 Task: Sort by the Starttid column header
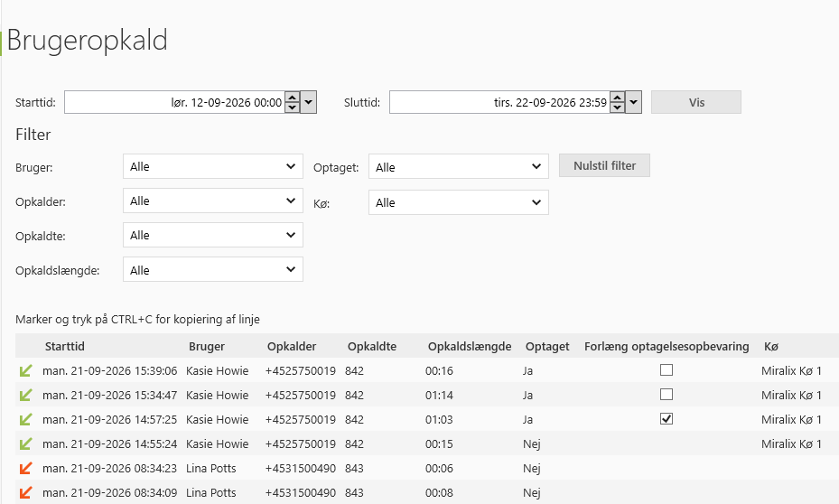(65, 346)
